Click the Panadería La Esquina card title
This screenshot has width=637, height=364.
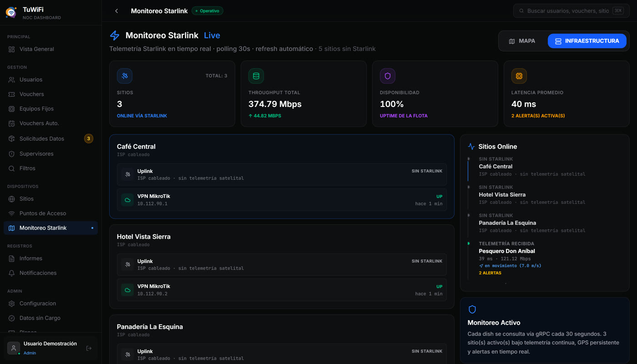150,327
